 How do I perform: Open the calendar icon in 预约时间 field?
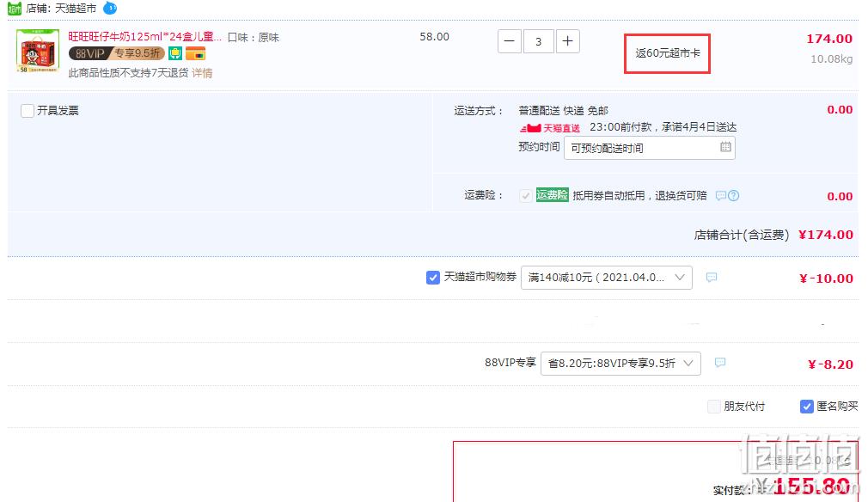[725, 147]
